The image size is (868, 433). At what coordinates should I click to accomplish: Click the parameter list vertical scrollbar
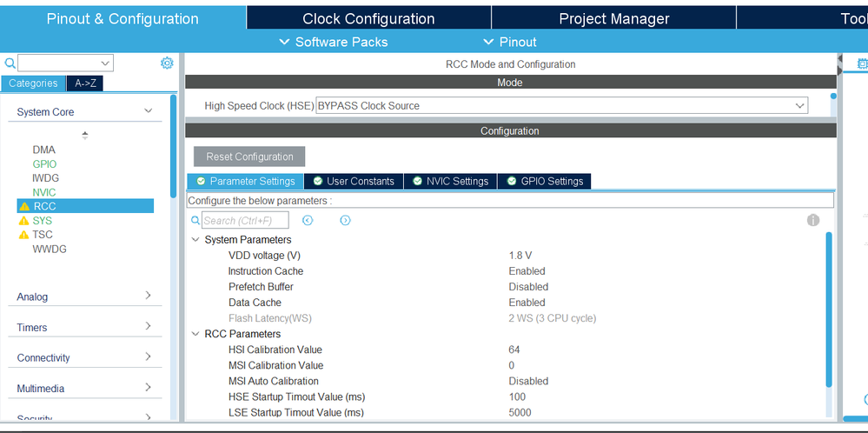829,310
